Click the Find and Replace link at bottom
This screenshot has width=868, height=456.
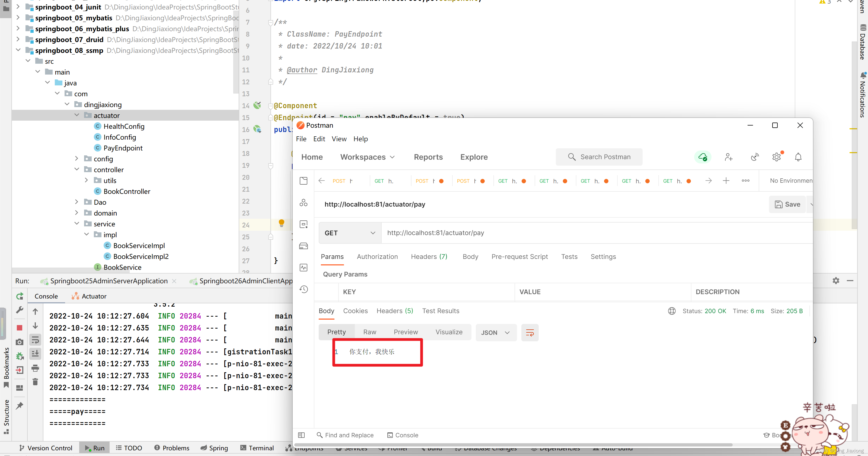coord(344,435)
